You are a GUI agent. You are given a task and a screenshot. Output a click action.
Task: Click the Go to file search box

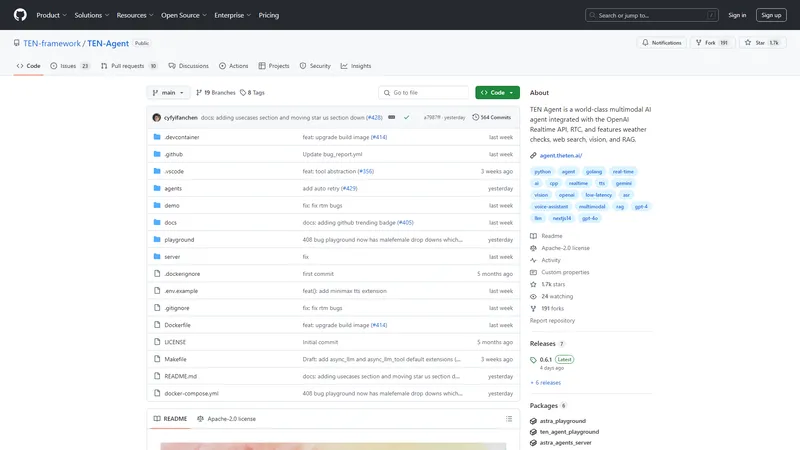point(423,92)
